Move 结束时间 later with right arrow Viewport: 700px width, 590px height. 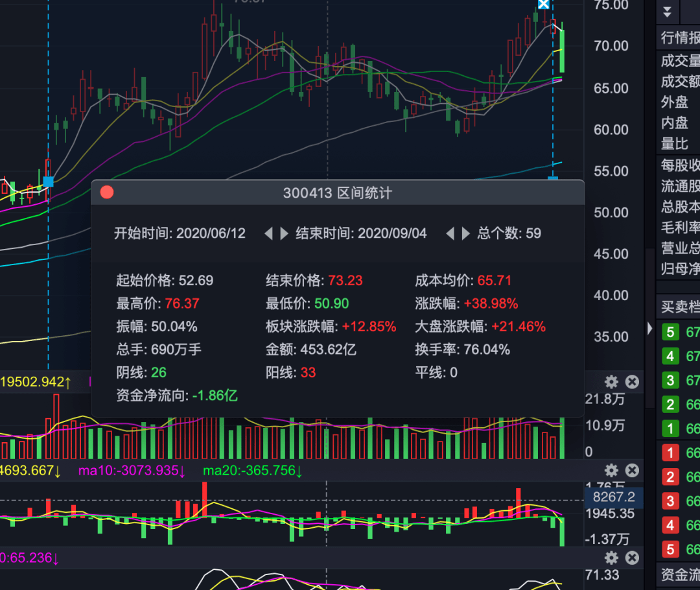tap(465, 233)
